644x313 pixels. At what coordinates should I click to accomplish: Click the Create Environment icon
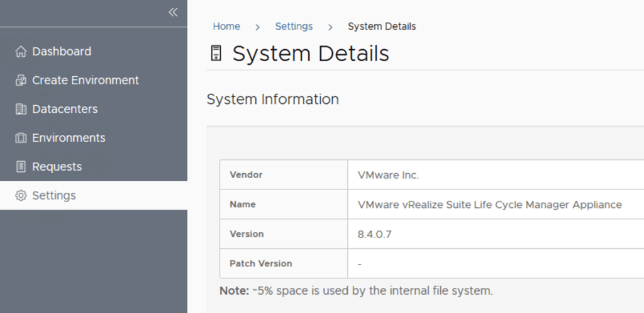coord(21,81)
